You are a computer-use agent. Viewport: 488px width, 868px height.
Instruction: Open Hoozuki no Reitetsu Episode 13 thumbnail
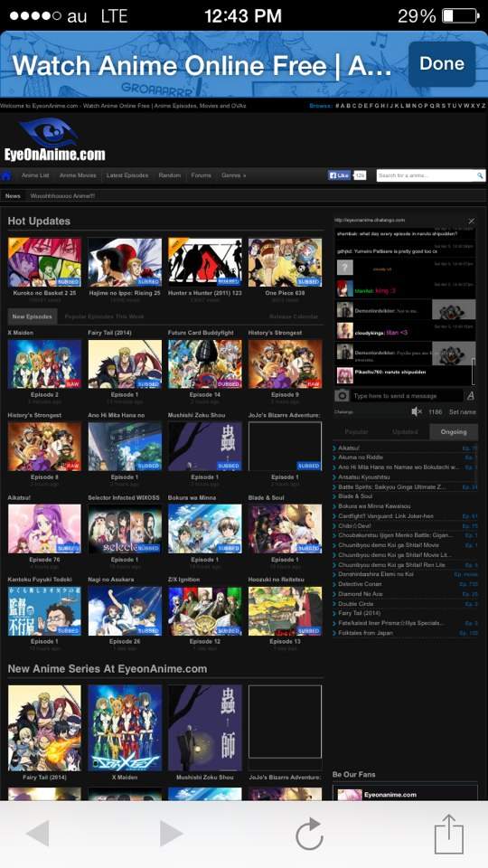point(285,611)
